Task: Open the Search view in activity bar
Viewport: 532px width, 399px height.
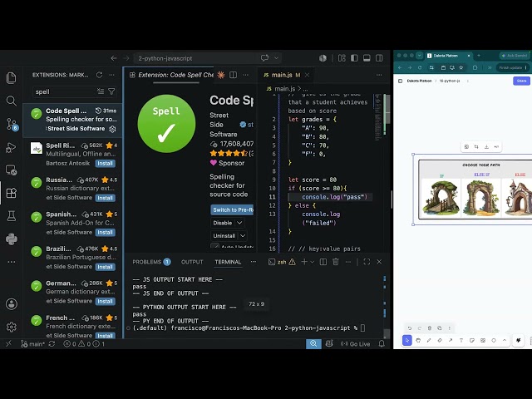Action: pos(11,101)
